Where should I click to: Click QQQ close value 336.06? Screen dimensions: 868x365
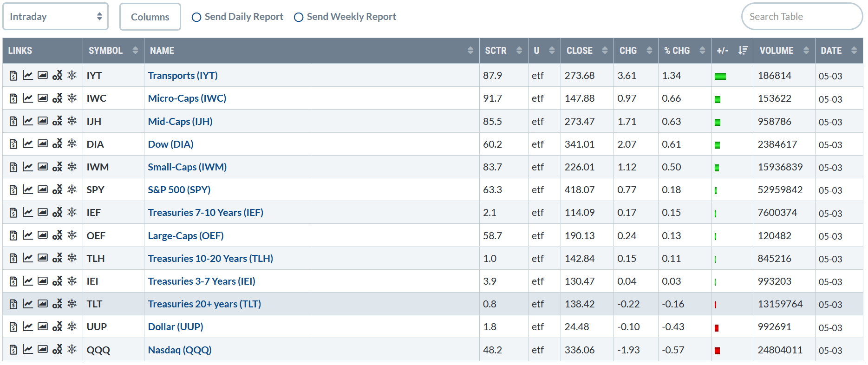[580, 350]
